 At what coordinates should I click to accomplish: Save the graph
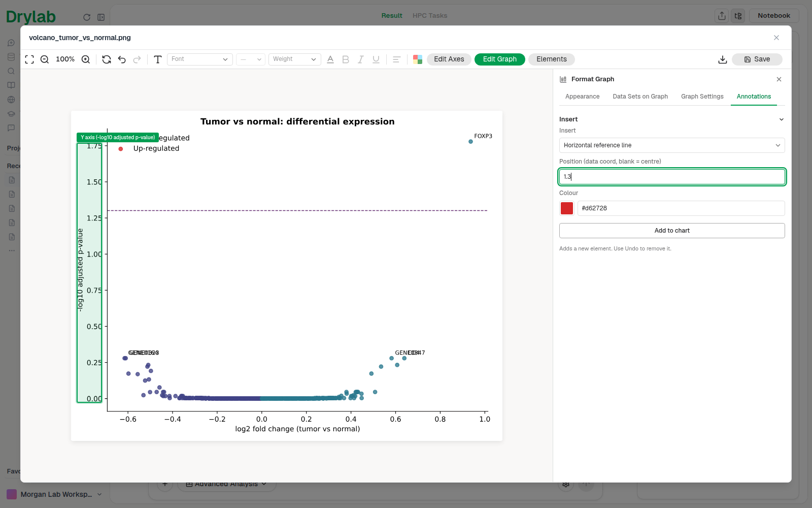coord(757,59)
